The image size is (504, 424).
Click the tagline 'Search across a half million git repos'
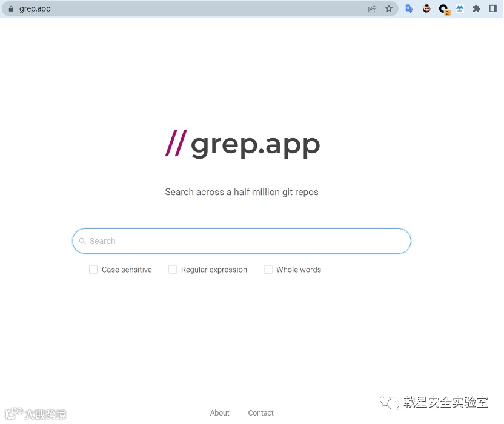pyautogui.click(x=242, y=192)
